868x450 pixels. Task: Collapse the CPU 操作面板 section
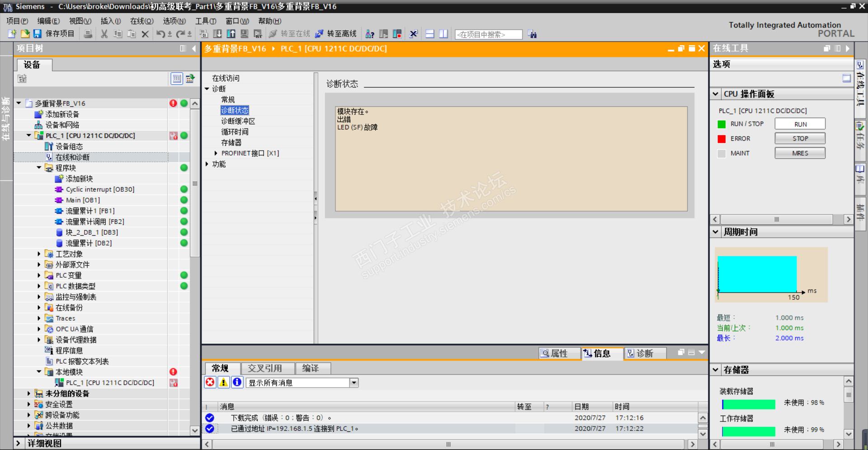716,94
